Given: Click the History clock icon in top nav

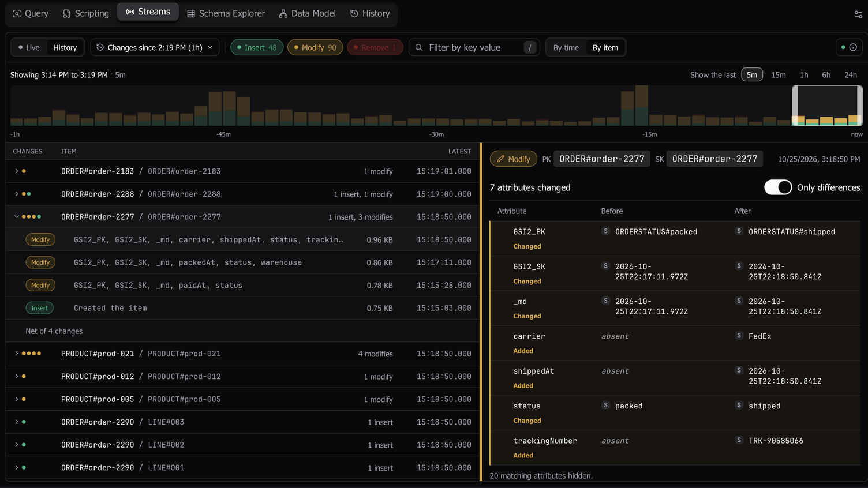Looking at the screenshot, I should 354,13.
